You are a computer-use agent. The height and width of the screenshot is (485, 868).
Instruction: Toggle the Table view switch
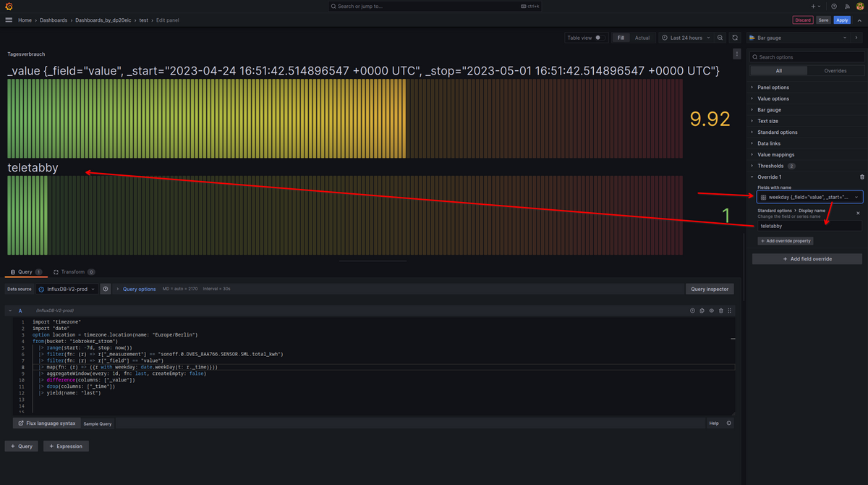(597, 38)
